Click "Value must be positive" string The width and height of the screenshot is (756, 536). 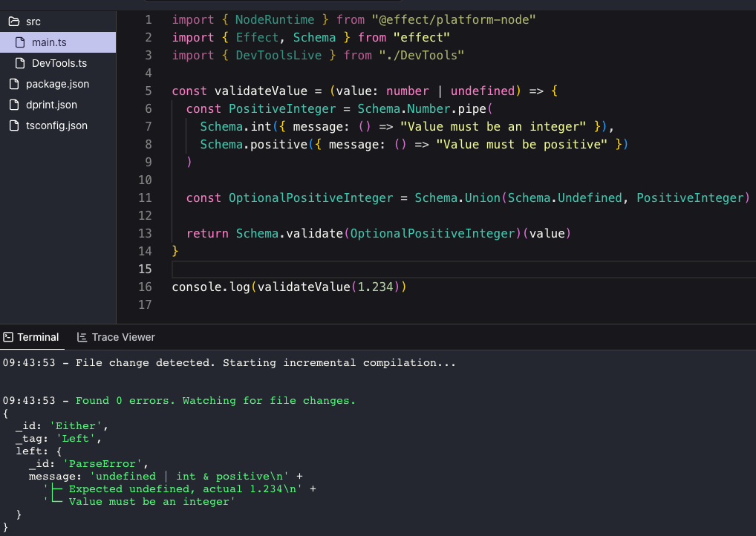click(521, 145)
